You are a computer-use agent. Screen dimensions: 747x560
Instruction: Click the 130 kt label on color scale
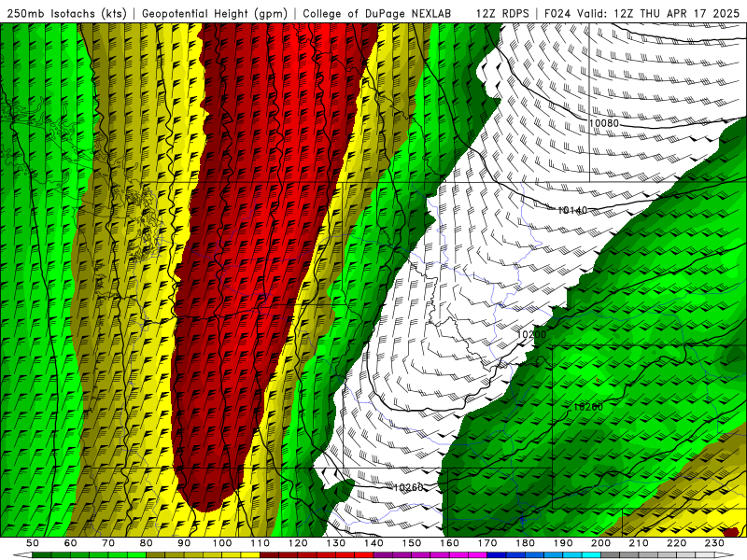pos(336,543)
